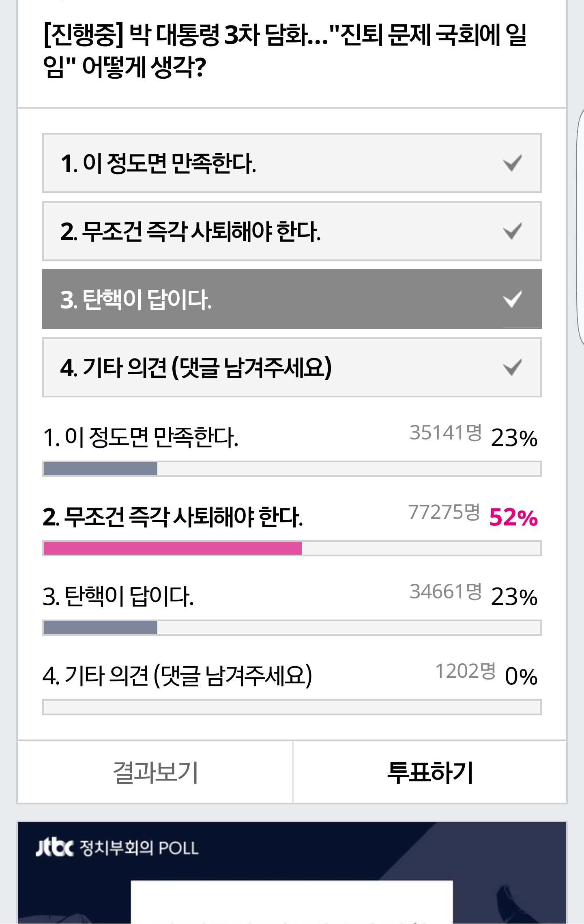The height and width of the screenshot is (924, 584).
Task: Tap the white box inside the JTBC banner
Action: tap(291, 902)
